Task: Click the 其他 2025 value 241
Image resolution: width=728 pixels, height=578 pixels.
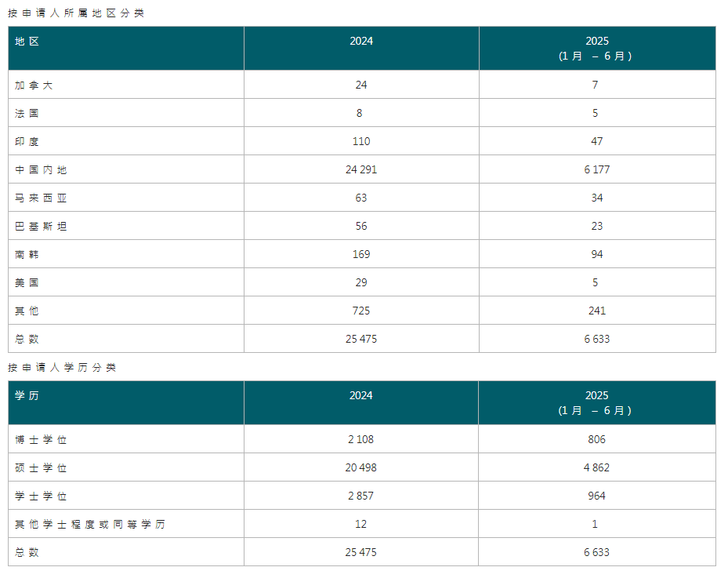Action: click(x=596, y=310)
